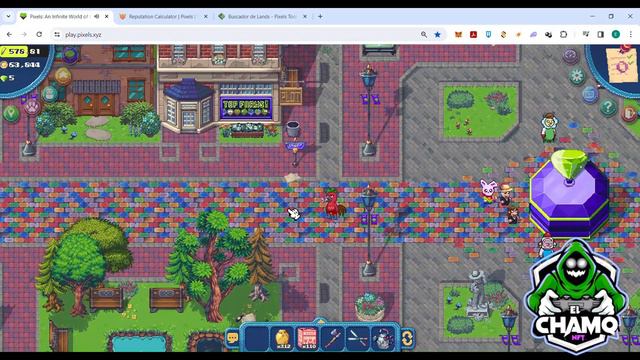Open the Chrome three-dot menu
This screenshot has width=640, height=360.
pyautogui.click(x=631, y=35)
